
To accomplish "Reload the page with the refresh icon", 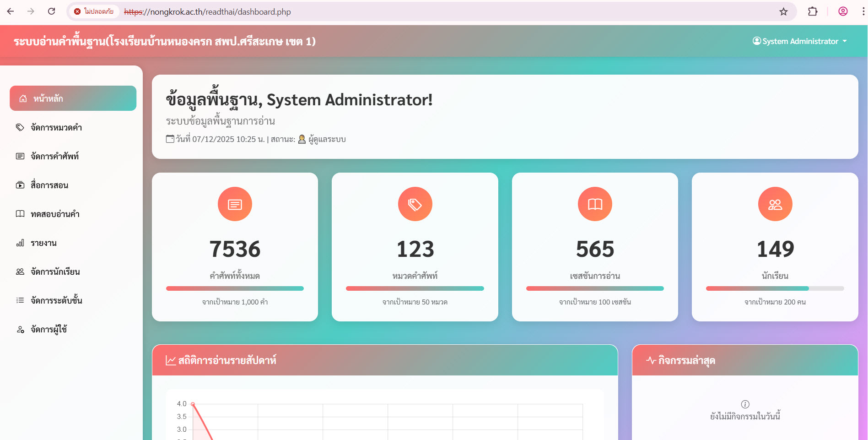I will click(51, 11).
